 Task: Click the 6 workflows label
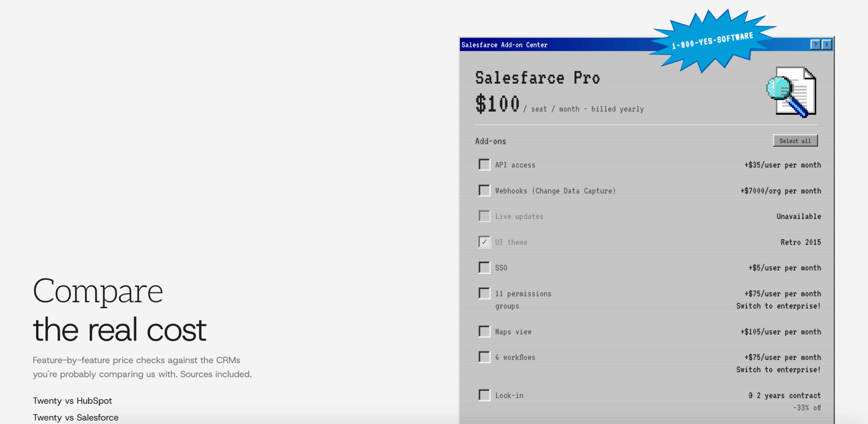click(515, 357)
